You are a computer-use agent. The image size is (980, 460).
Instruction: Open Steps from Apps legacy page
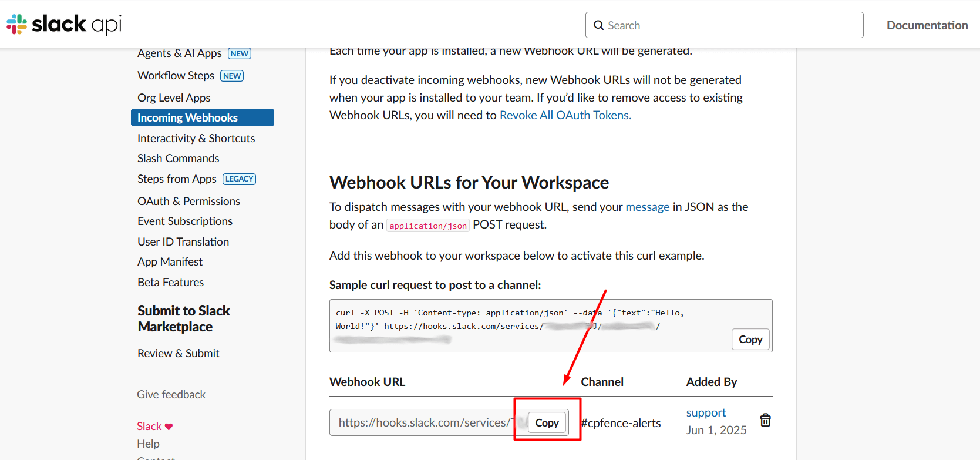(177, 179)
